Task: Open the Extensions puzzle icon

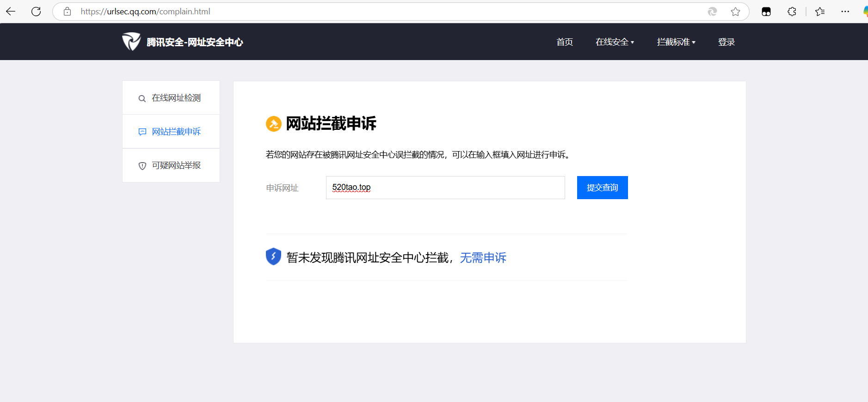Action: click(792, 12)
